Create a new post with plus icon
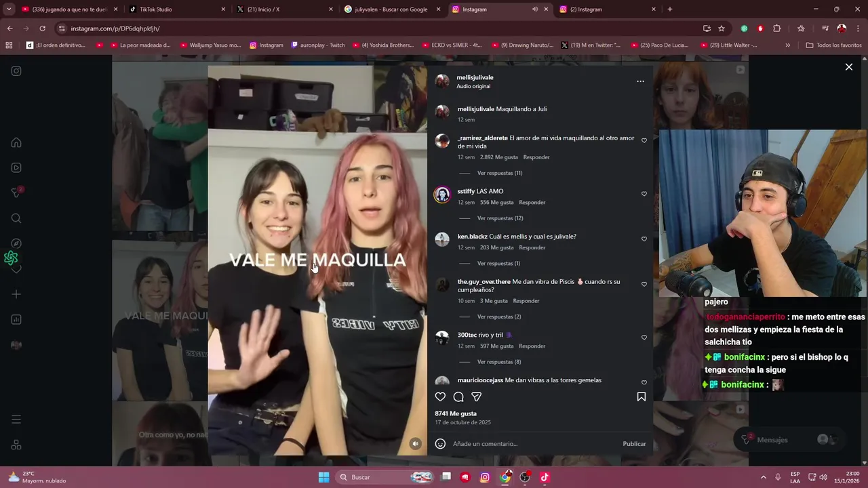 pyautogui.click(x=16, y=294)
